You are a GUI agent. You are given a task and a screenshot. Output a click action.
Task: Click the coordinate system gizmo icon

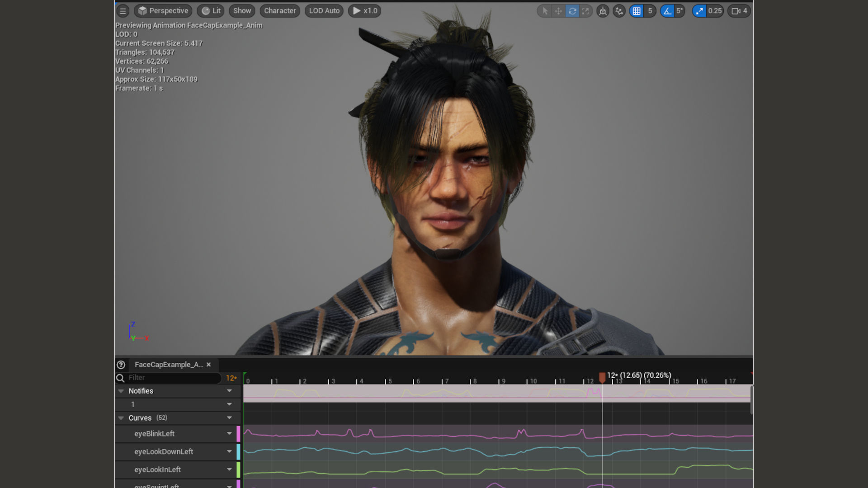point(603,11)
